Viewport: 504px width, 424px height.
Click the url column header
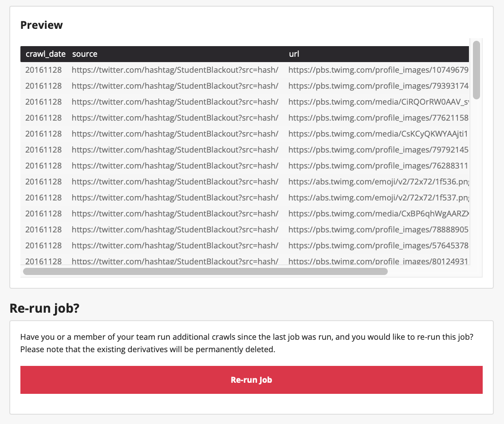(x=294, y=54)
